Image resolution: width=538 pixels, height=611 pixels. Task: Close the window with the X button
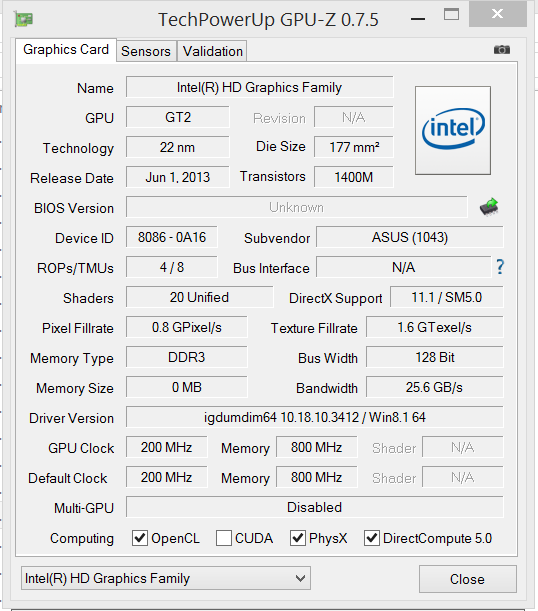[x=497, y=14]
